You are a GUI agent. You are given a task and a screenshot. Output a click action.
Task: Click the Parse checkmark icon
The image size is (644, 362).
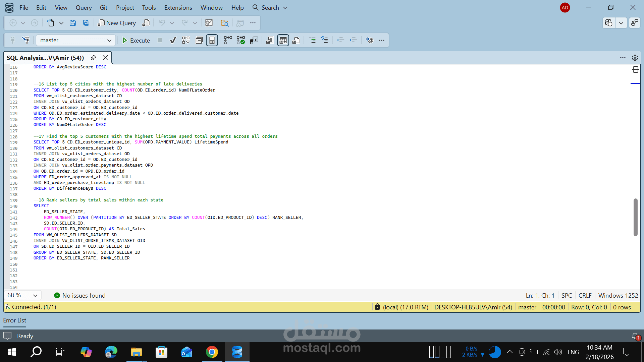(173, 40)
